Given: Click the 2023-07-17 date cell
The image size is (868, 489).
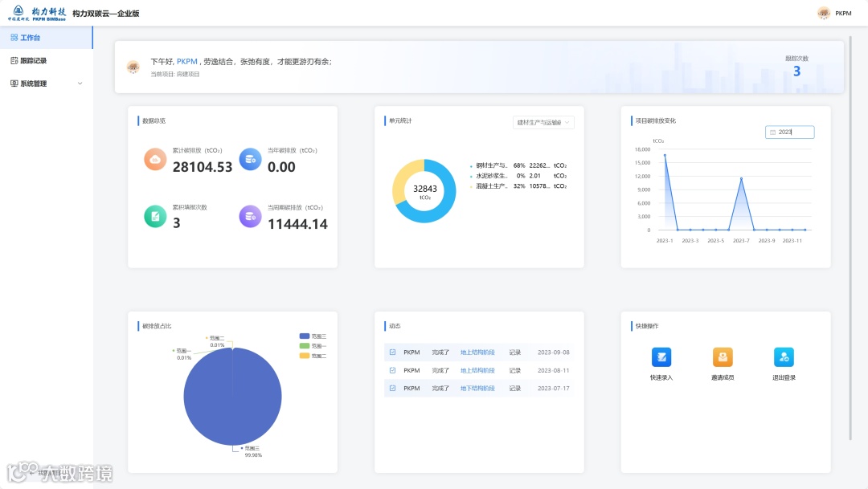Looking at the screenshot, I should [x=554, y=389].
